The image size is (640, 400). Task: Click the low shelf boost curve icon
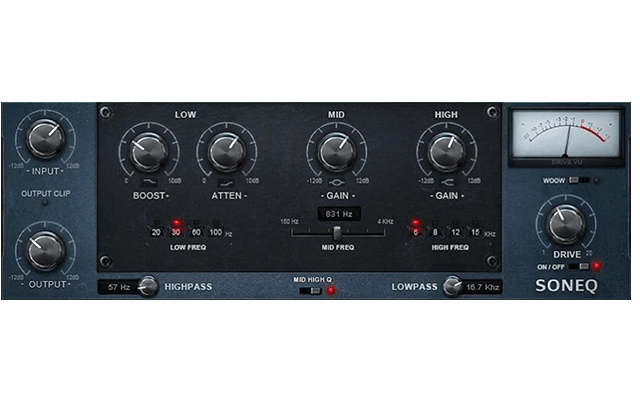pos(149,182)
